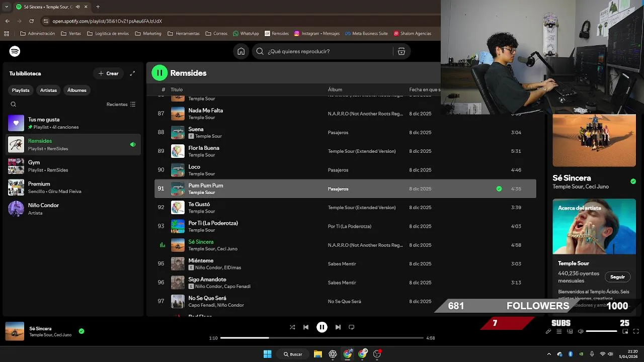
Task: Pause playback in bottom player bar
Action: coord(322,327)
